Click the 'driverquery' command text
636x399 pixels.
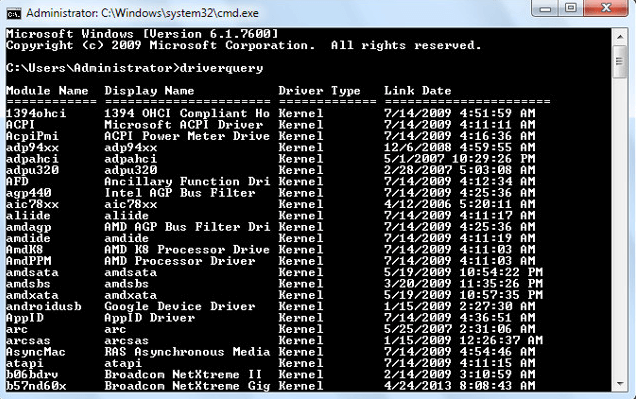pyautogui.click(x=221, y=68)
